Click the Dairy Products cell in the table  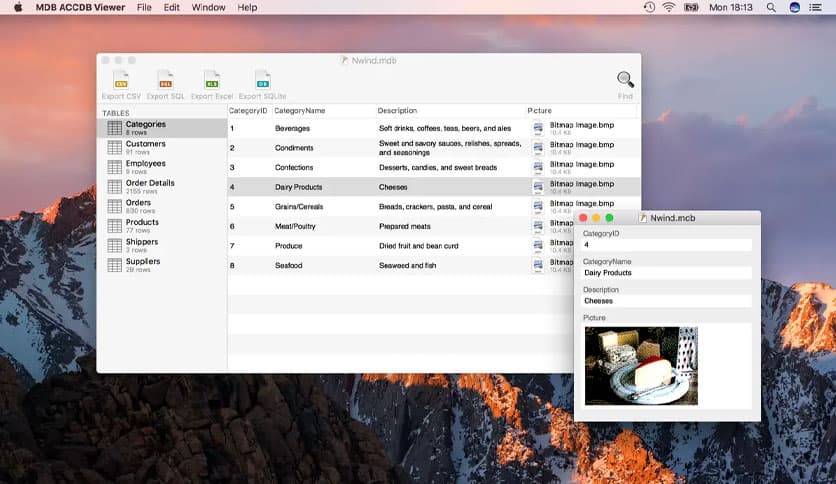tap(299, 187)
